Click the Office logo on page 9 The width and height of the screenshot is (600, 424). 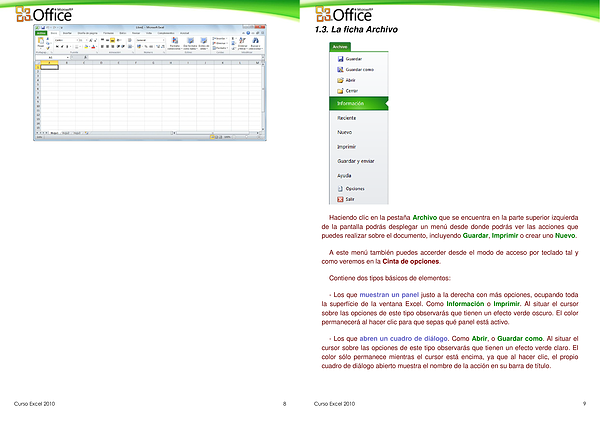click(344, 15)
